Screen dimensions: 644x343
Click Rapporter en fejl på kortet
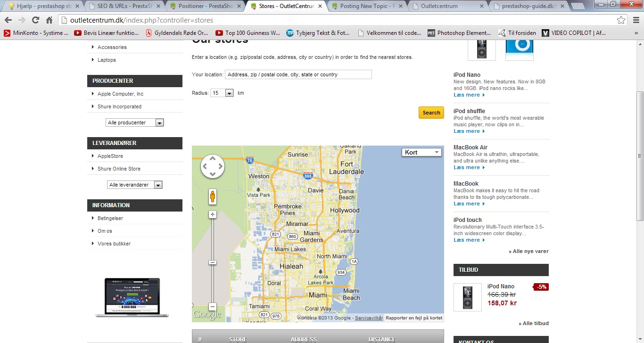(414, 318)
